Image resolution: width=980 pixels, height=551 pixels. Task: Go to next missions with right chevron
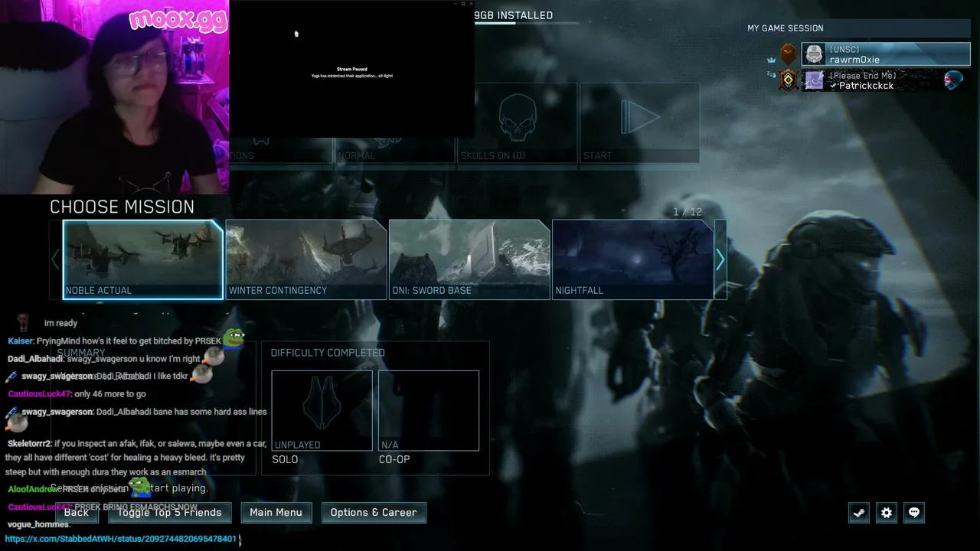tap(720, 260)
